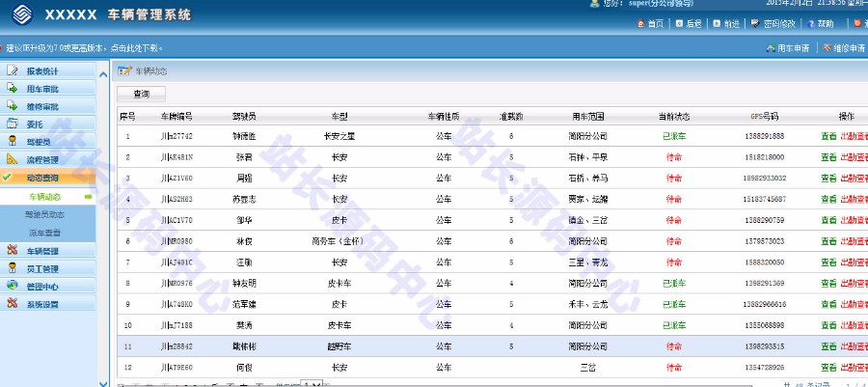Open 出勤查看 for 邹华's row
The width and height of the screenshot is (868, 387).
tap(854, 220)
